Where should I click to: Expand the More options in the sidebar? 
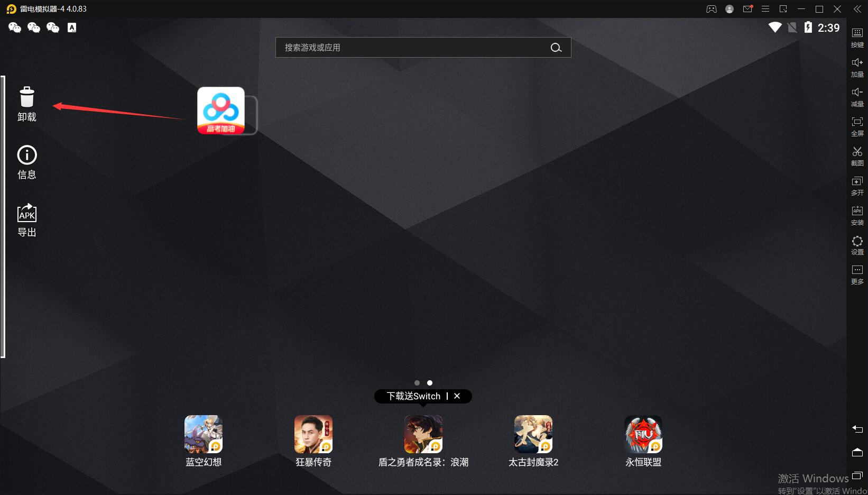point(857,270)
